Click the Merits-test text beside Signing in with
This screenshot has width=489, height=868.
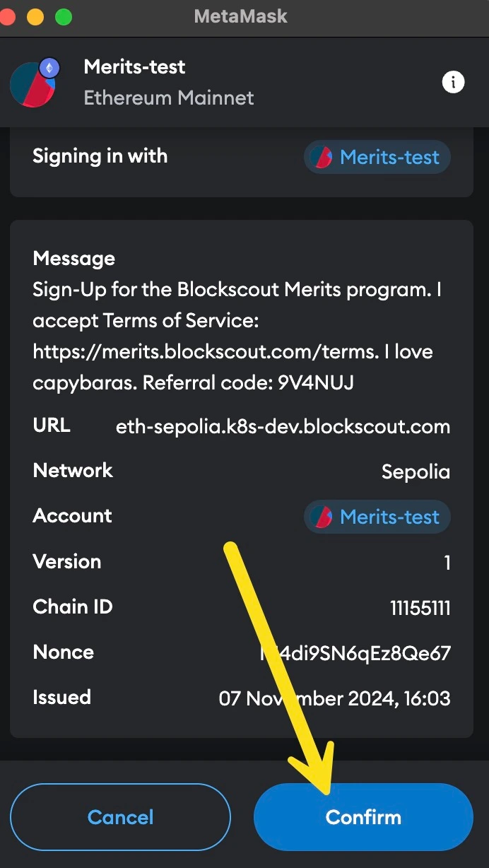pos(389,157)
